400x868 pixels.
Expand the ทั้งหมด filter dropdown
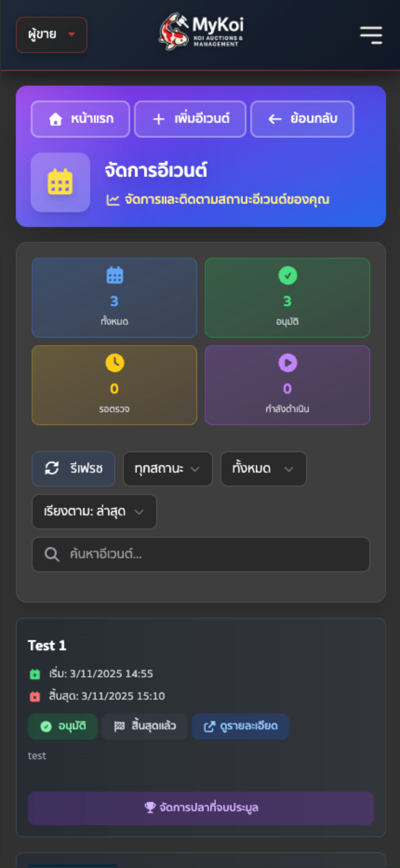[263, 469]
